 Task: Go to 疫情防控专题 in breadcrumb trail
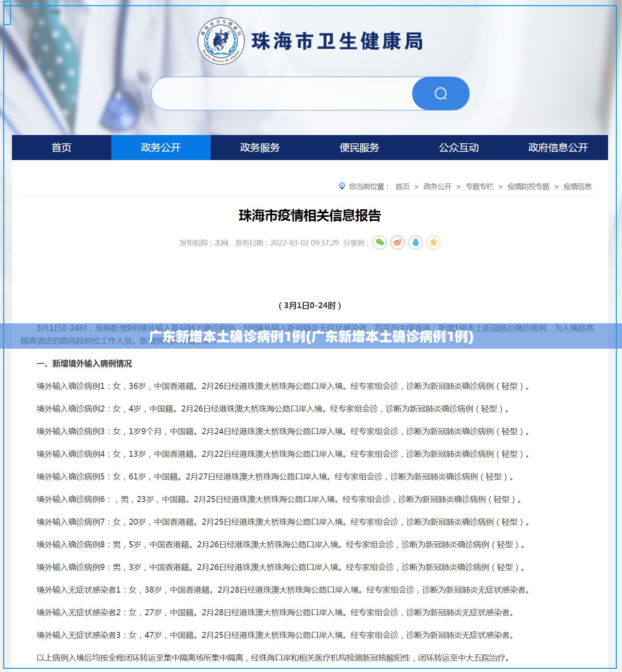coord(529,186)
